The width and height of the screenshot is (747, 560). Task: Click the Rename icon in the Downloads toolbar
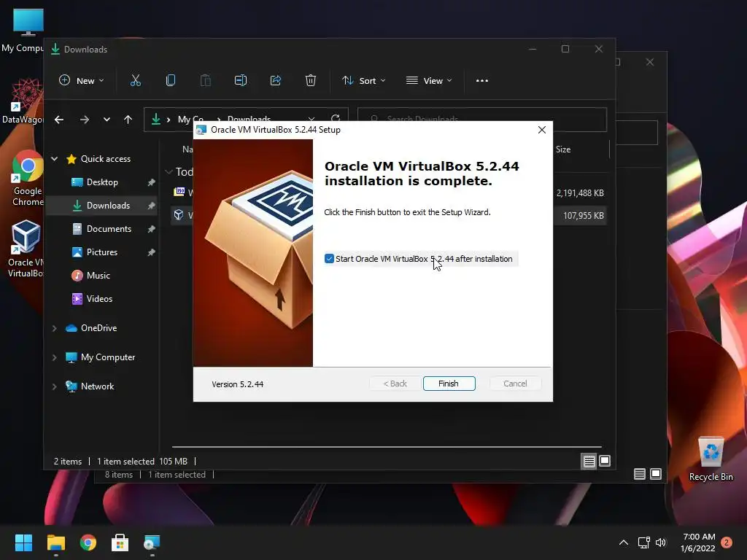(x=241, y=80)
